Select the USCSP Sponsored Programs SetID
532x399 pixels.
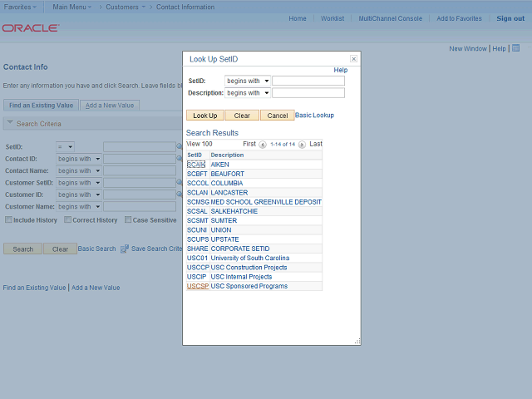[198, 286]
